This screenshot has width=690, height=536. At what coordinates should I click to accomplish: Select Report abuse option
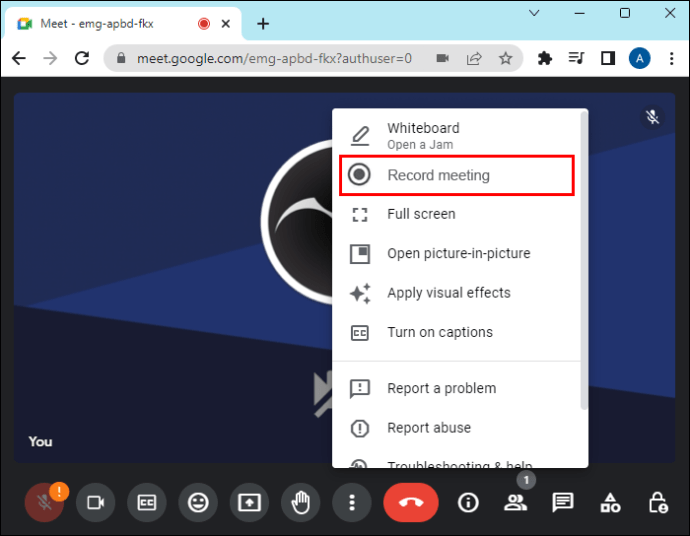click(456, 428)
